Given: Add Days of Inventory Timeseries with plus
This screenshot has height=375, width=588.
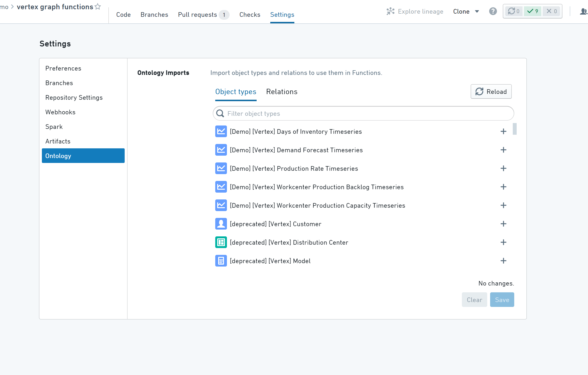Looking at the screenshot, I should coord(503,131).
